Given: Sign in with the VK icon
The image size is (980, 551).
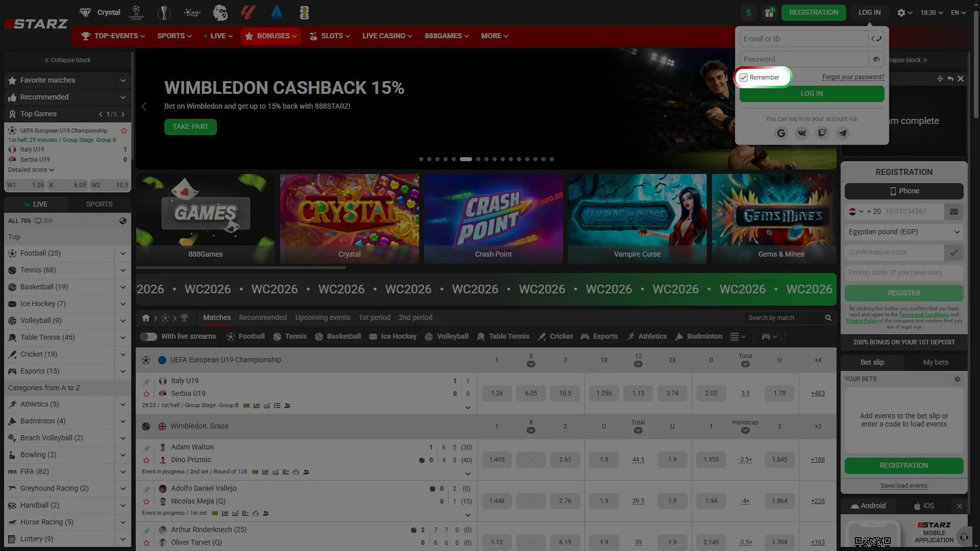Looking at the screenshot, I should (802, 133).
